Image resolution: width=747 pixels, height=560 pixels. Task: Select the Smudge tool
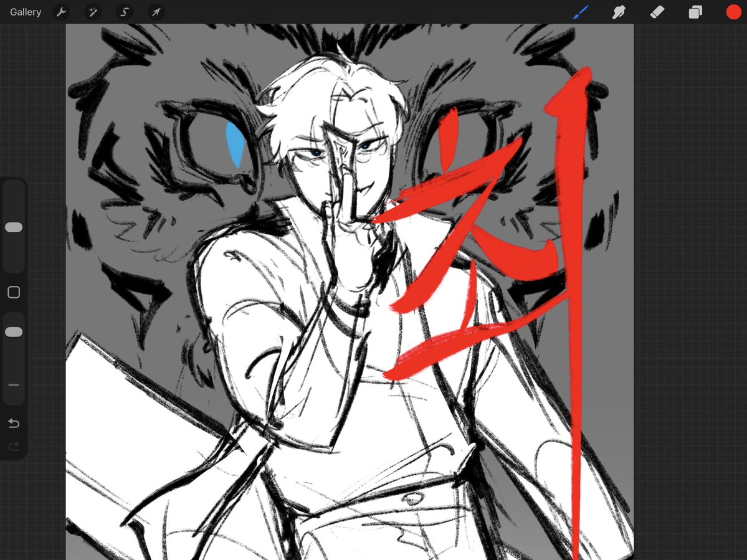(x=619, y=12)
